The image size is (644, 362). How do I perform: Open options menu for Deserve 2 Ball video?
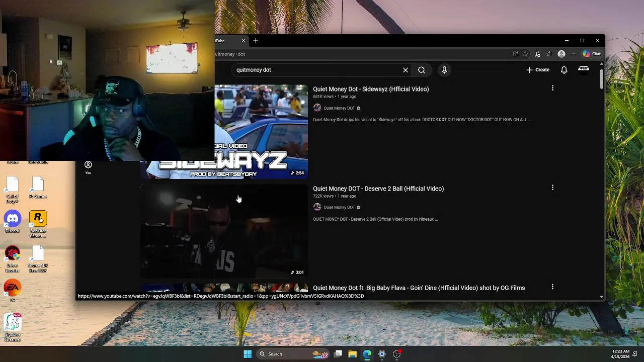(x=552, y=188)
